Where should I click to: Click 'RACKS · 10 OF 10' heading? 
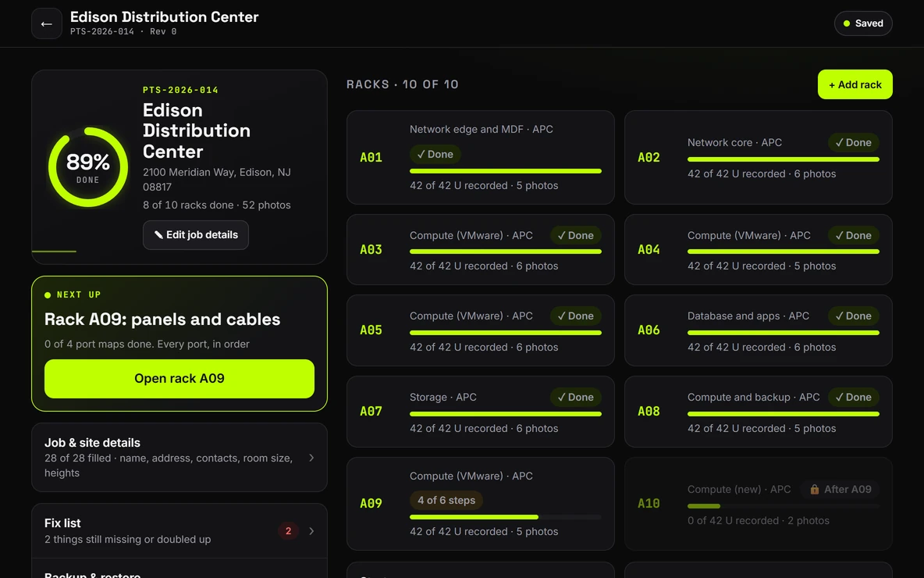click(x=403, y=84)
